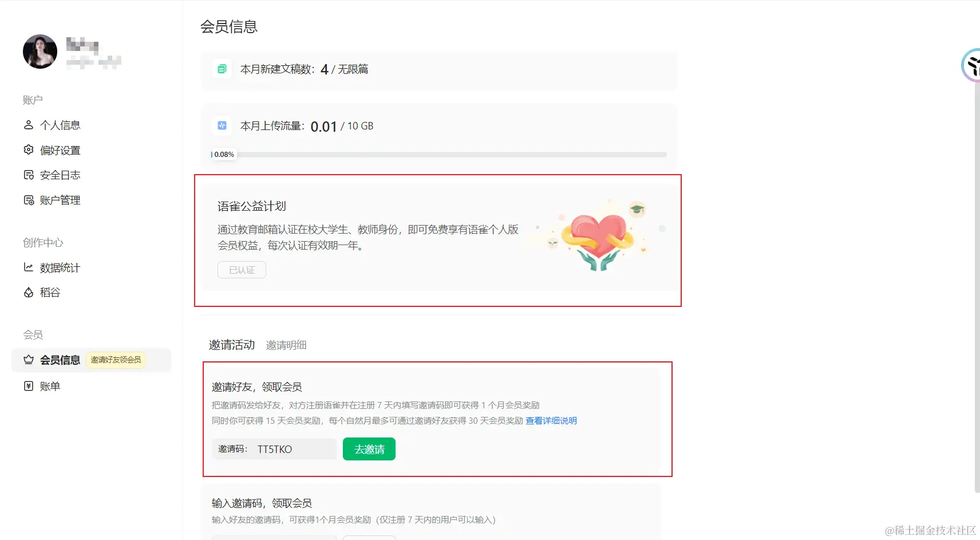Open the 查看详细说明 link
Screen dimensions: 980x540
[x=551, y=421]
